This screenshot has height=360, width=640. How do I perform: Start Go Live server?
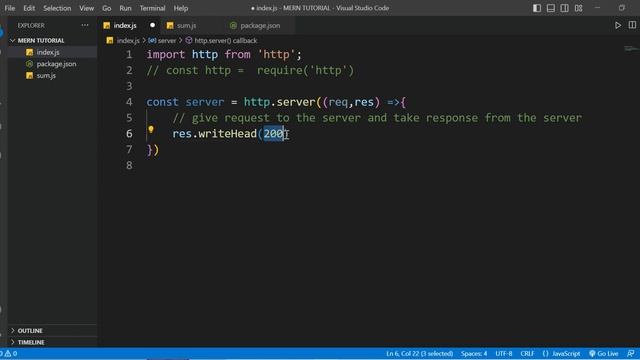click(604, 353)
